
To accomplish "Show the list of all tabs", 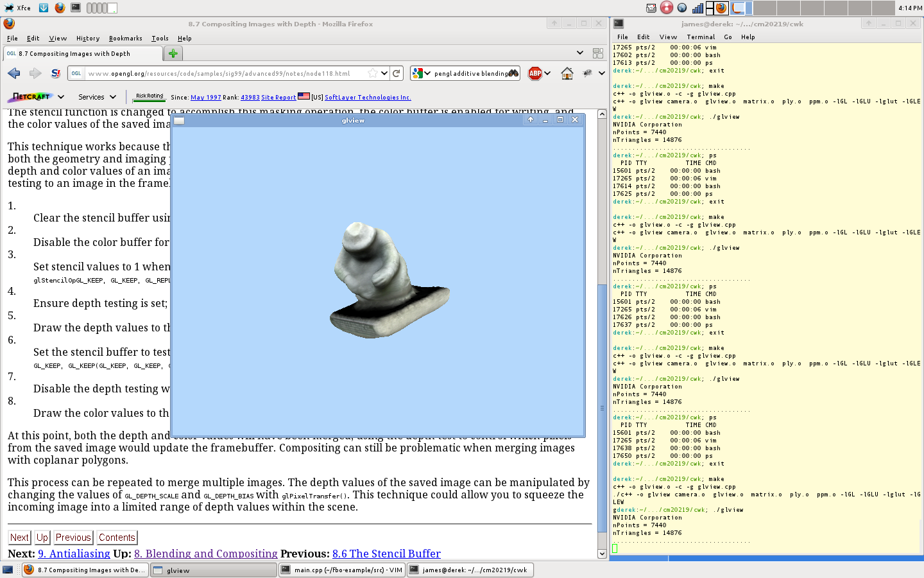I will coord(580,53).
